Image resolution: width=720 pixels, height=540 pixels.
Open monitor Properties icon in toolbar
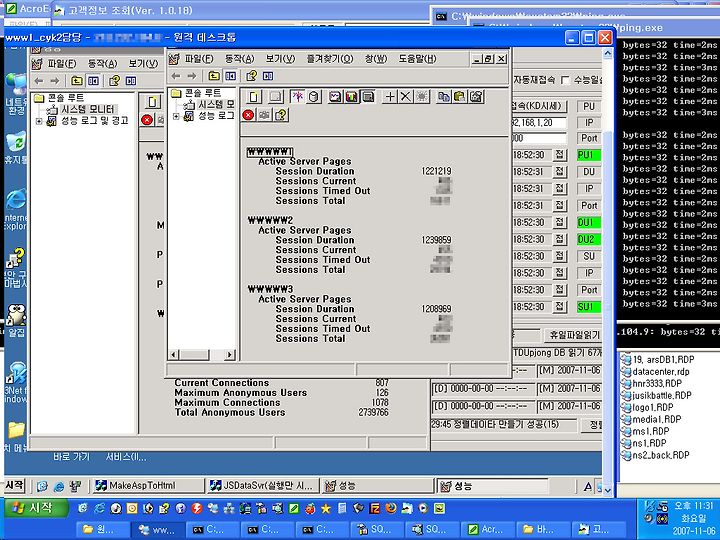pyautogui.click(x=476, y=96)
